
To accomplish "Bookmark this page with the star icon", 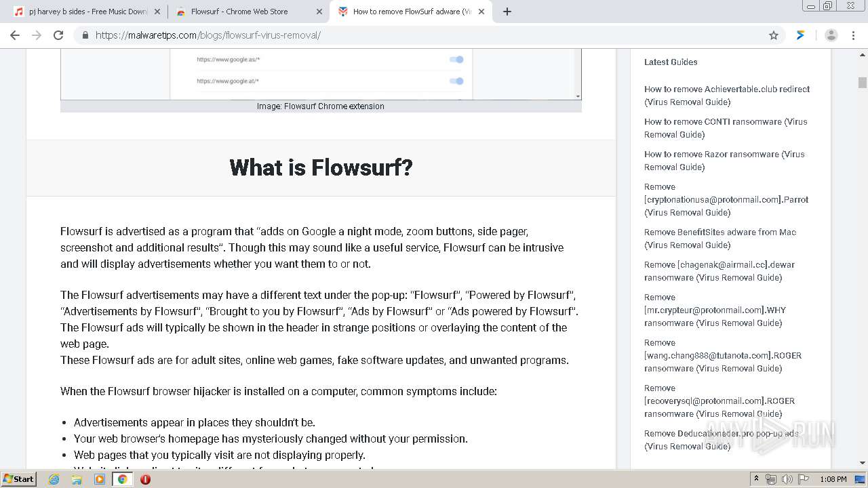I will 774,35.
